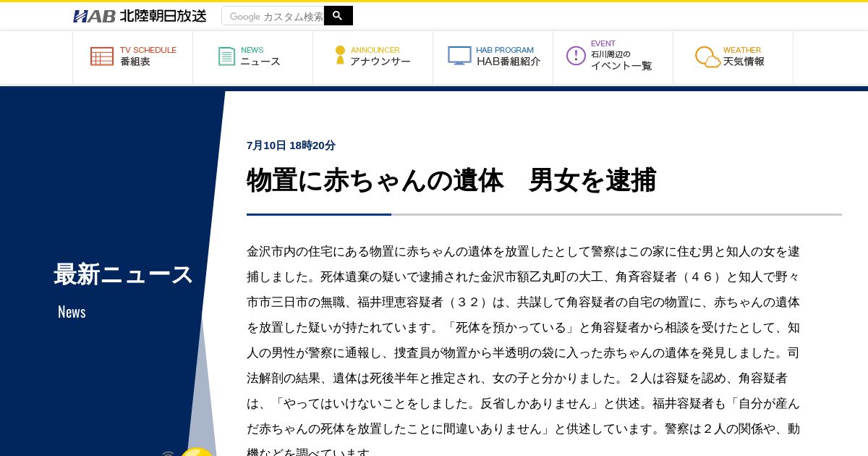868x456 pixels.
Task: Click the headline 物置に赤ちゃんの遺体 男女を逮捕
Action: point(451,180)
